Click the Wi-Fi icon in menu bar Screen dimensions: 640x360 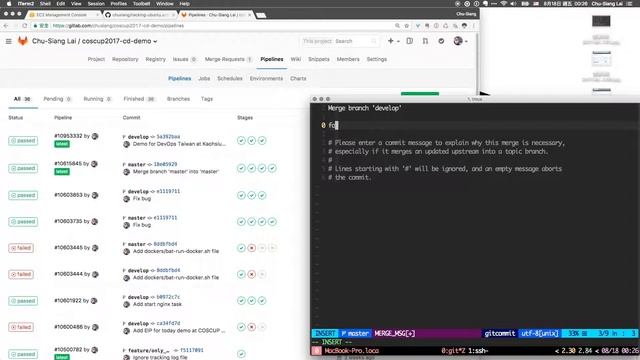point(503,4)
